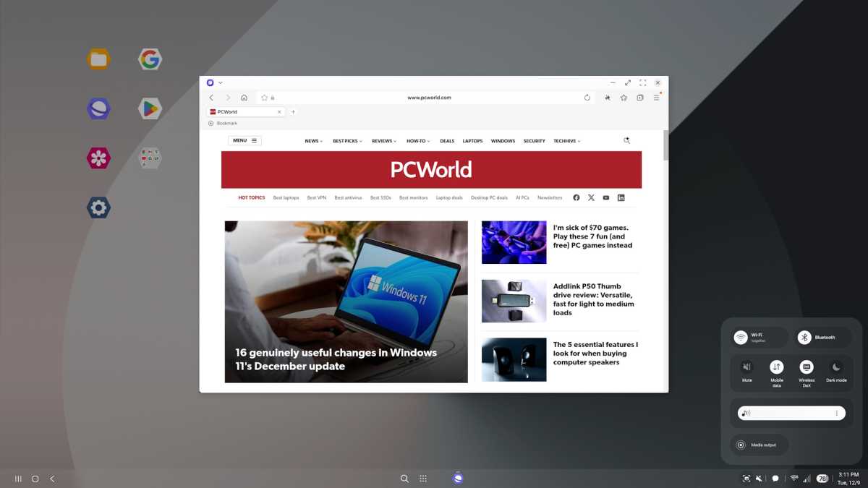Reload the PCWorld page
868x488 pixels.
coord(587,98)
